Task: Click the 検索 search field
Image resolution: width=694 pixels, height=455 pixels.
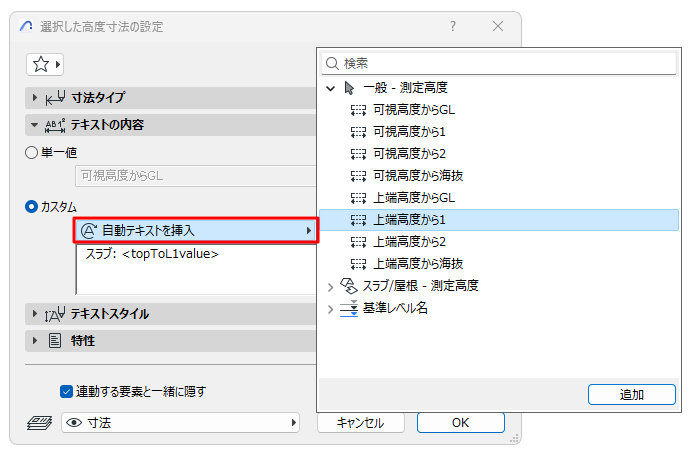Action: [x=499, y=64]
